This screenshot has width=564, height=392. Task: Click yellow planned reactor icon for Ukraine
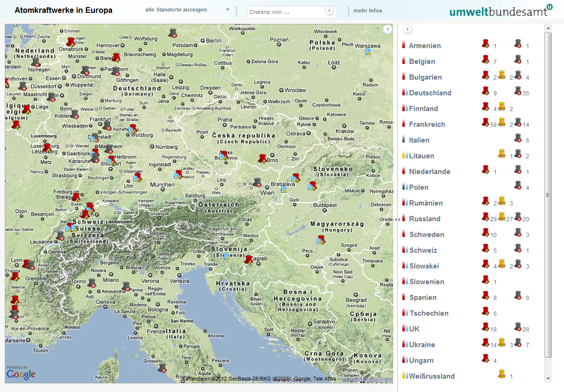click(x=502, y=343)
